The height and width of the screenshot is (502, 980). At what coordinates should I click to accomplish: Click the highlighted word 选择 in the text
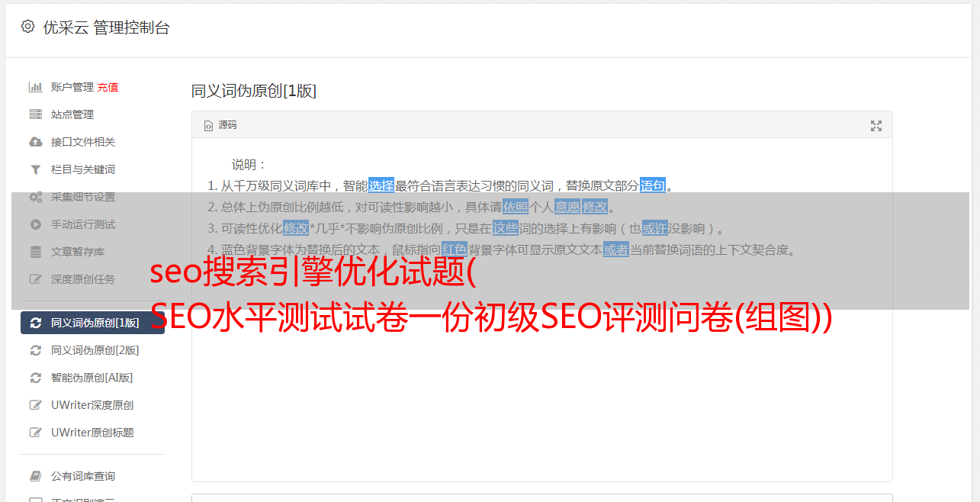(x=381, y=185)
